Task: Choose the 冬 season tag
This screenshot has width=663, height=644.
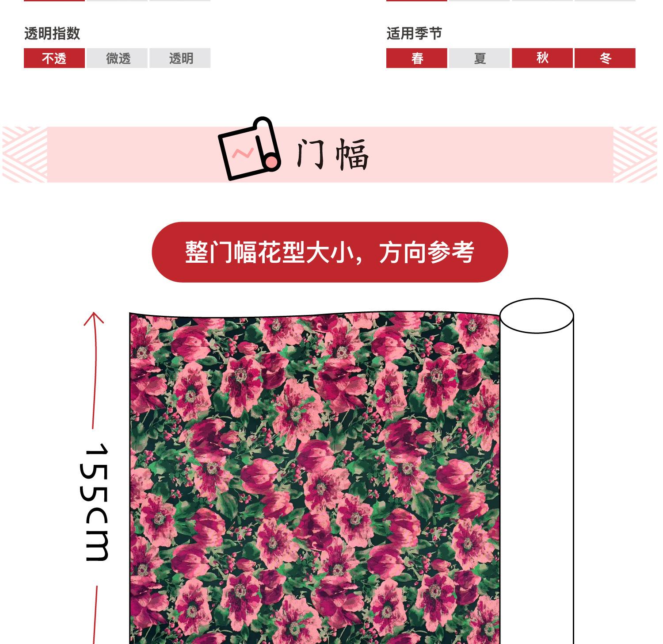Action: point(605,58)
